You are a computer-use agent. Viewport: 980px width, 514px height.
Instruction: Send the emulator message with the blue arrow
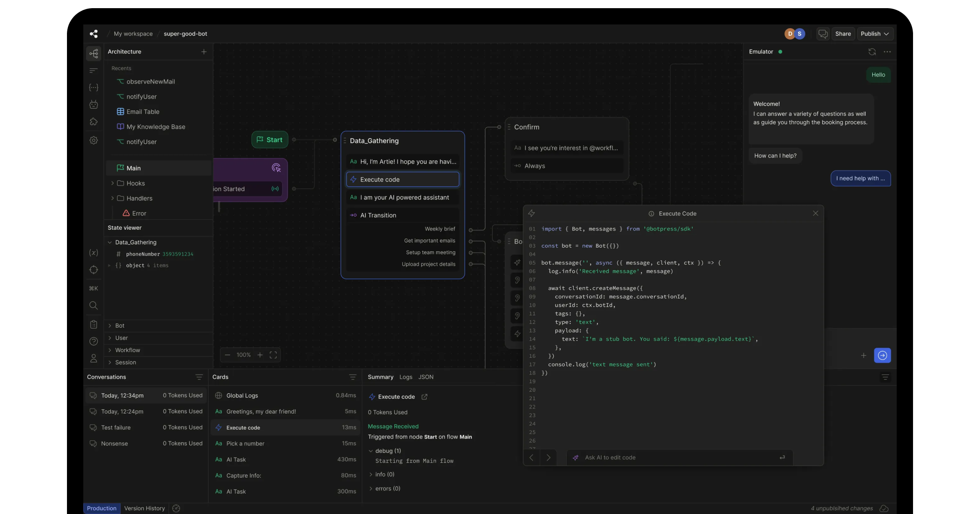[x=882, y=355]
